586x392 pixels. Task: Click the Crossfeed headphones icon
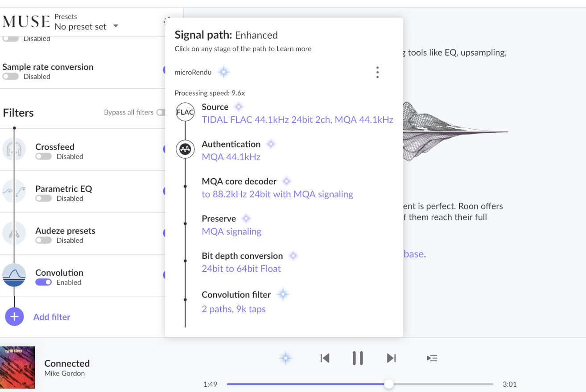click(14, 149)
